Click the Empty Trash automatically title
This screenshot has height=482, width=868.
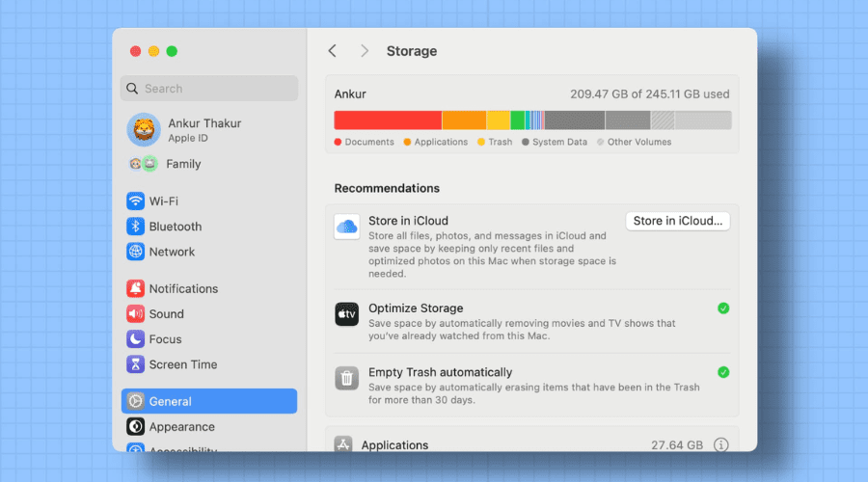(440, 372)
